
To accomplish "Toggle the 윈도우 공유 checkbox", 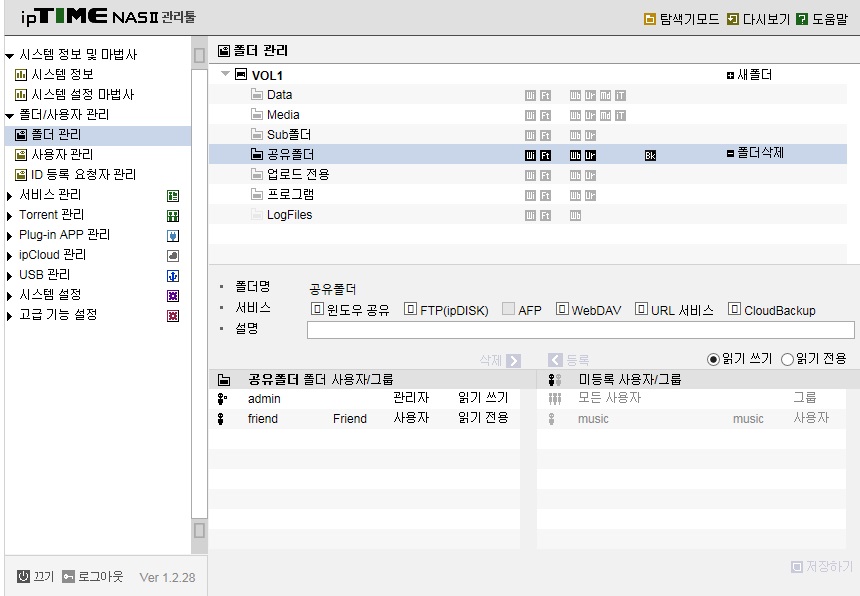I will (317, 309).
